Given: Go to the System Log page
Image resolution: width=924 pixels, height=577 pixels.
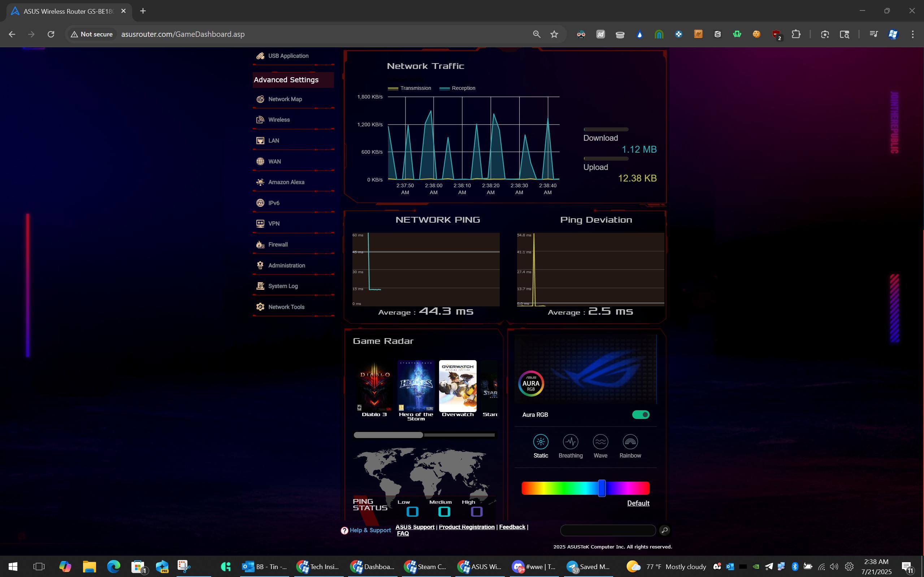Looking at the screenshot, I should tap(283, 286).
